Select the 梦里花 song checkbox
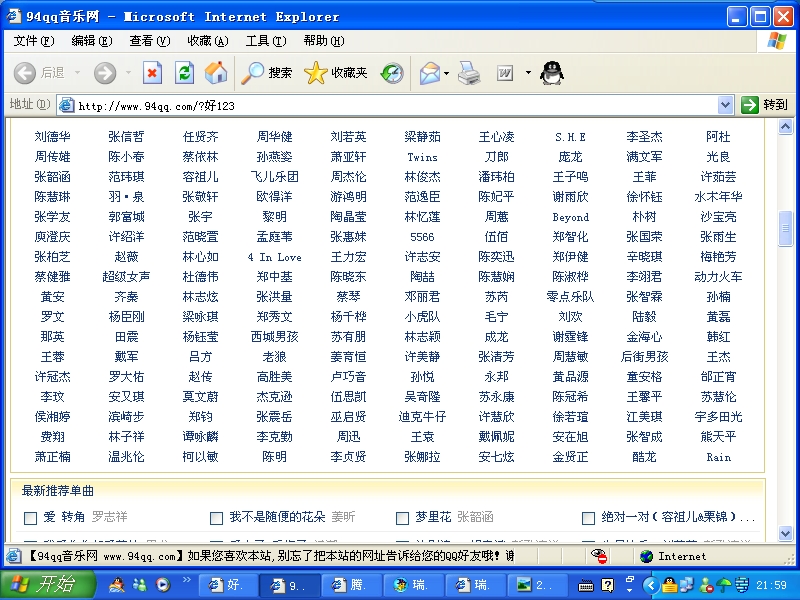 (402, 518)
